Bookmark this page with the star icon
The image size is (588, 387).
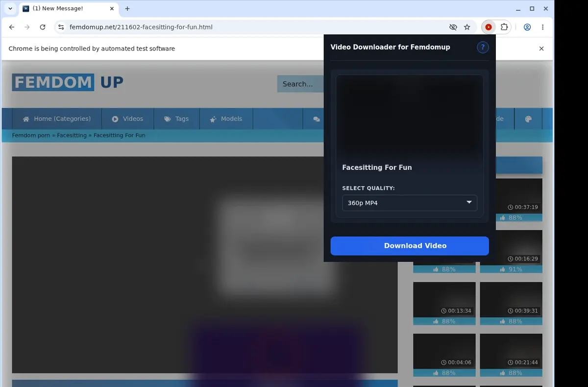(x=467, y=27)
